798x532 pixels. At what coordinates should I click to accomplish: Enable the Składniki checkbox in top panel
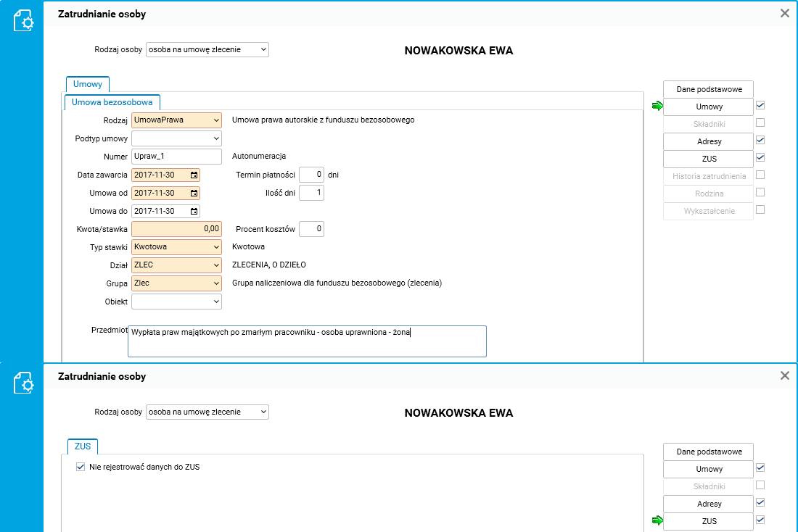coord(760,122)
